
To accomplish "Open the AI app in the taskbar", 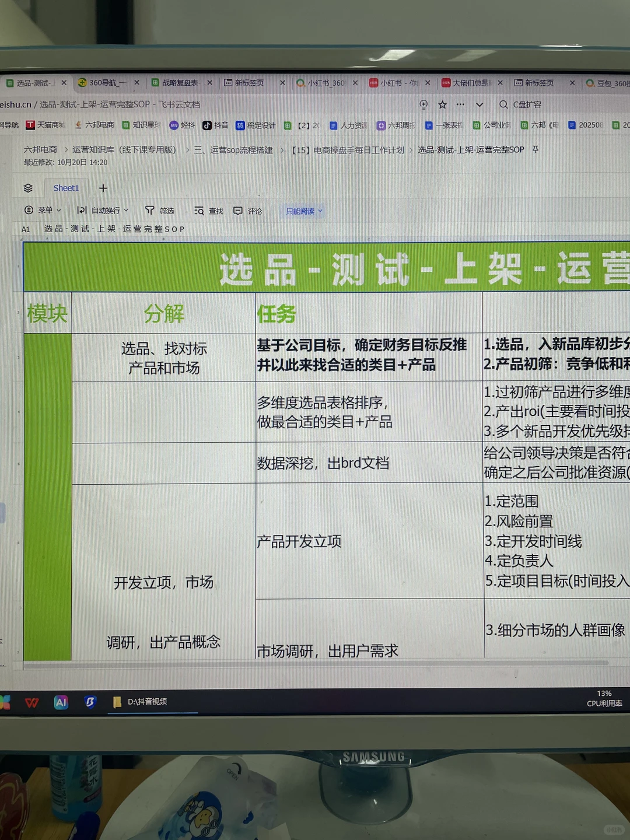I will click(61, 702).
